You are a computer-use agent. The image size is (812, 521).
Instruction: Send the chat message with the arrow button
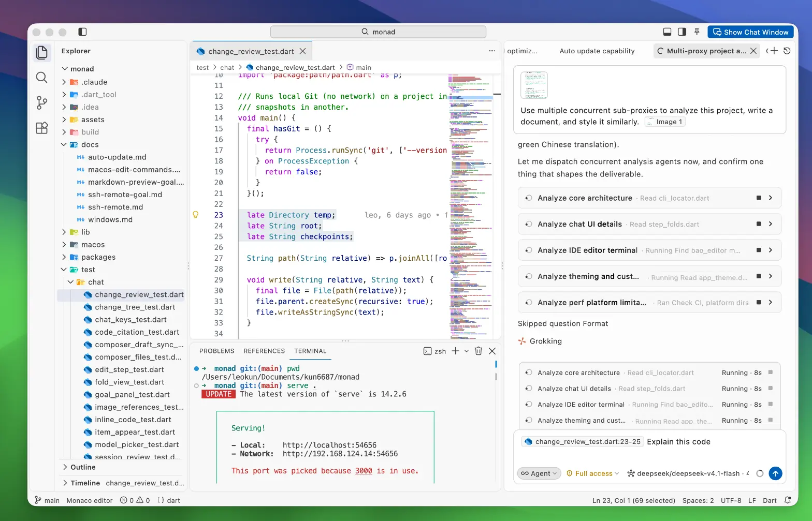click(775, 473)
